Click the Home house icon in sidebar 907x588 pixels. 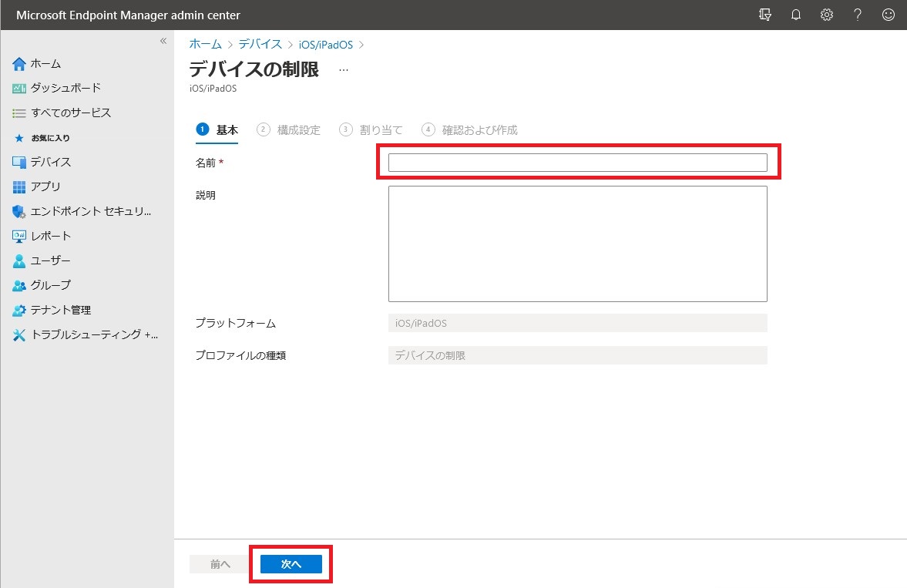point(19,64)
